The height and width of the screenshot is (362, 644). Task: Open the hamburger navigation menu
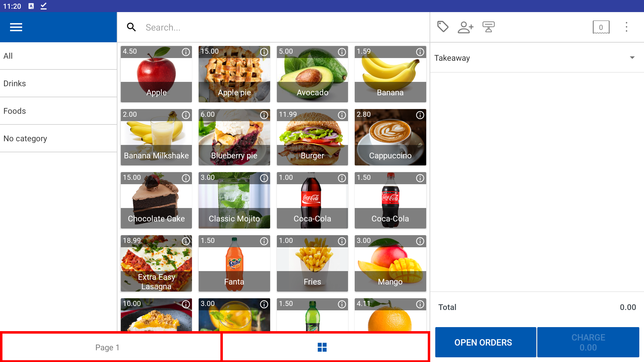pos(16,27)
